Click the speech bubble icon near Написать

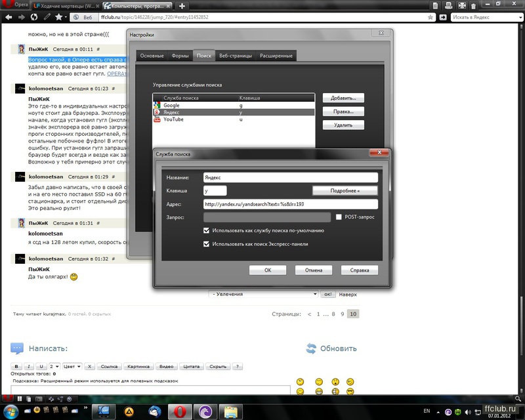click(17, 348)
